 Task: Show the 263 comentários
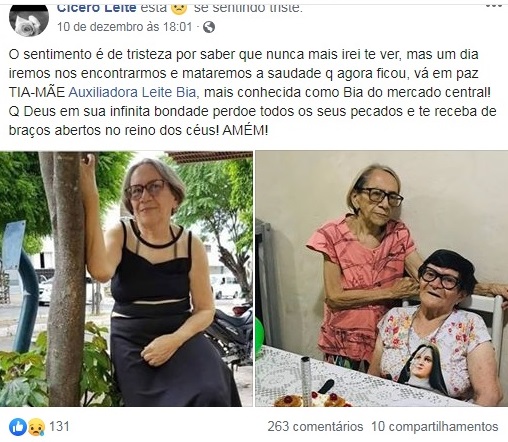point(315,426)
